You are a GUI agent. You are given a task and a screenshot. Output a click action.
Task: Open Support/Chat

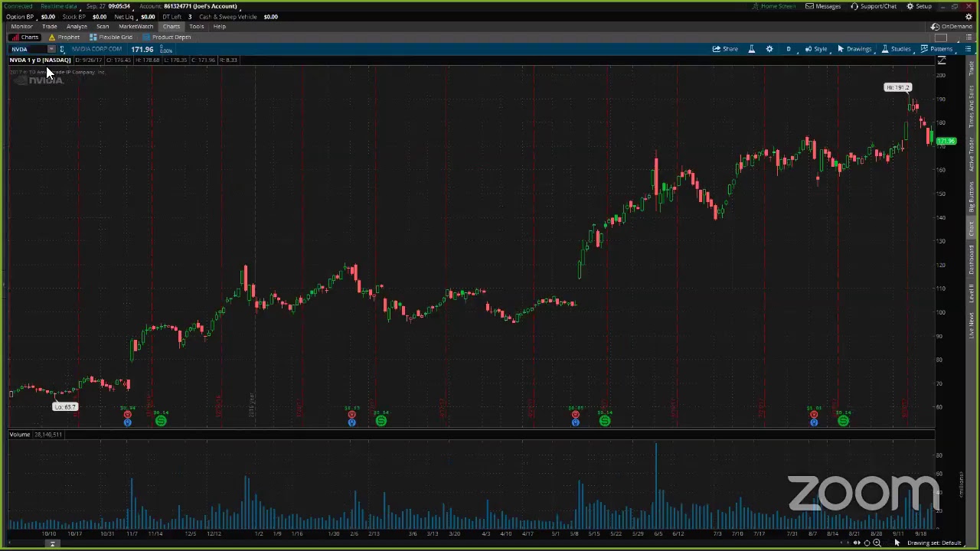(x=874, y=6)
